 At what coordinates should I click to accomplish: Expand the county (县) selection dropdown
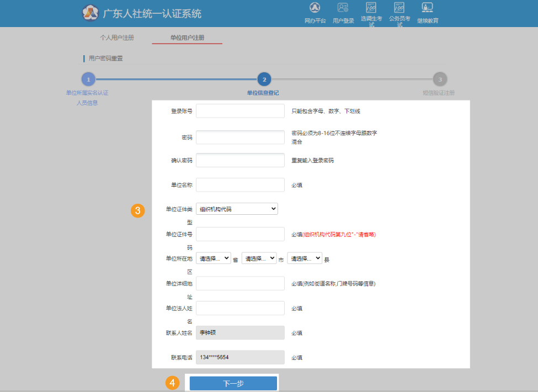304,258
